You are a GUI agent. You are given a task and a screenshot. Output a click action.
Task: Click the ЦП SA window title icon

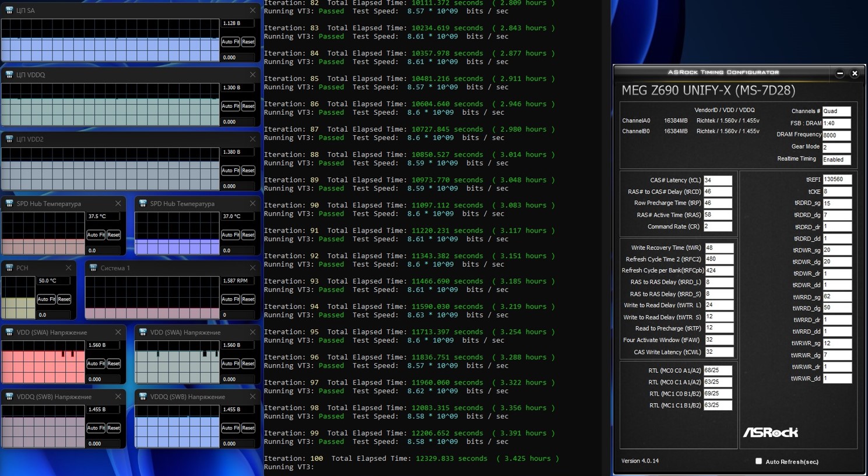[9, 10]
